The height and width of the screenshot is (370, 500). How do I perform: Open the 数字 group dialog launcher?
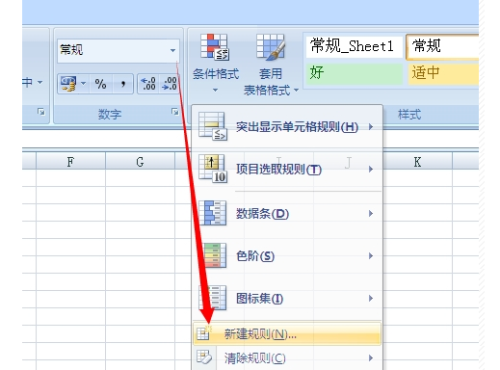pos(174,112)
